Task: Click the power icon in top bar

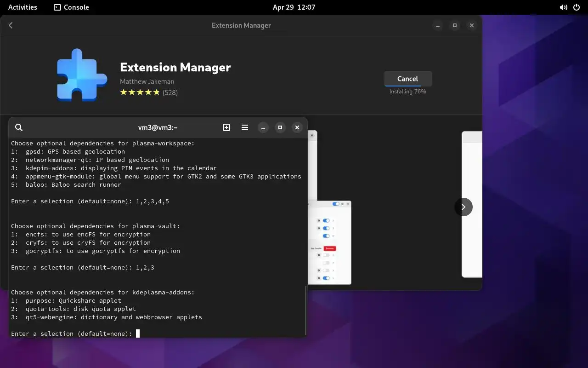Action: click(x=576, y=7)
